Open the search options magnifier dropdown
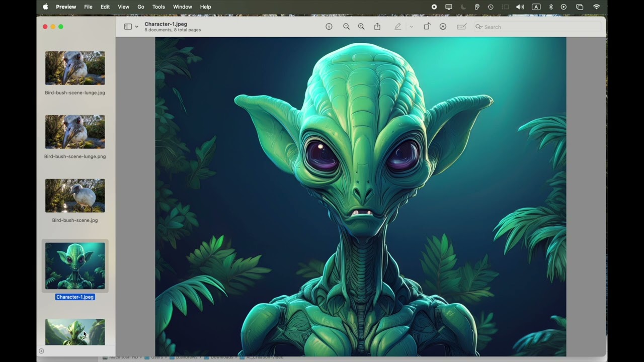This screenshot has width=644, height=362. [x=479, y=27]
